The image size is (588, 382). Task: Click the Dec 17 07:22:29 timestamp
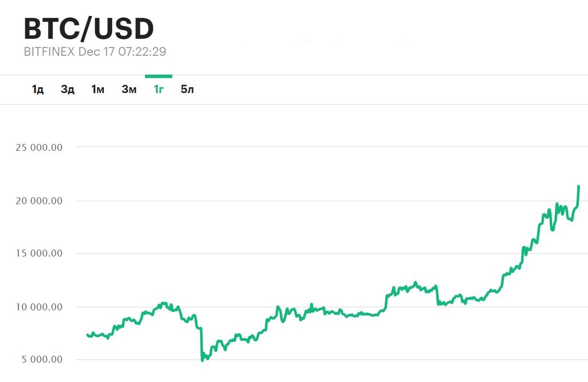click(122, 52)
